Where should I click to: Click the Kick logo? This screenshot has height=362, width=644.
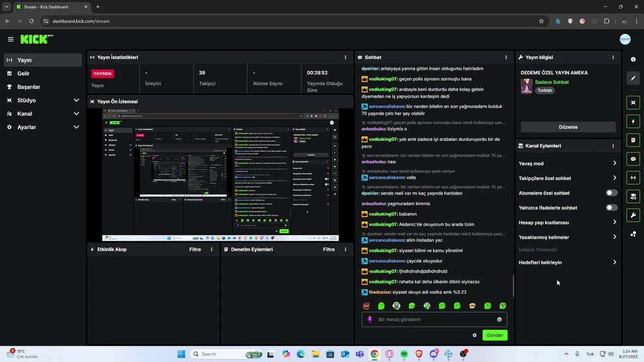point(37,39)
